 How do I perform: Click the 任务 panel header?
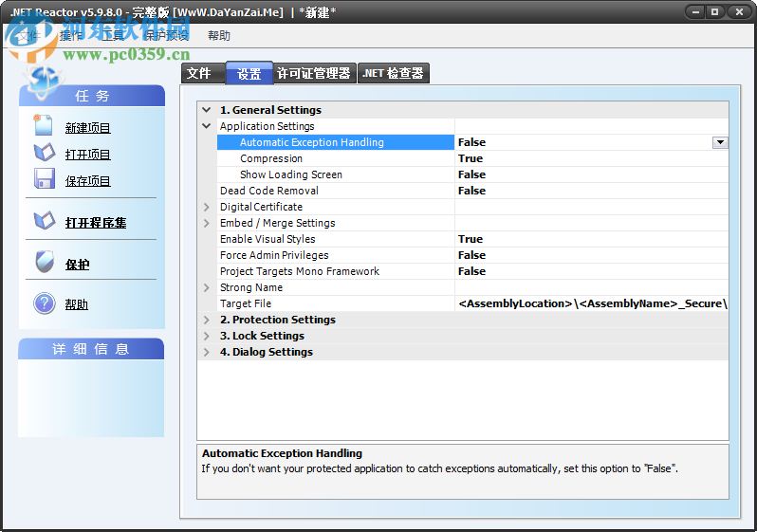[92, 96]
